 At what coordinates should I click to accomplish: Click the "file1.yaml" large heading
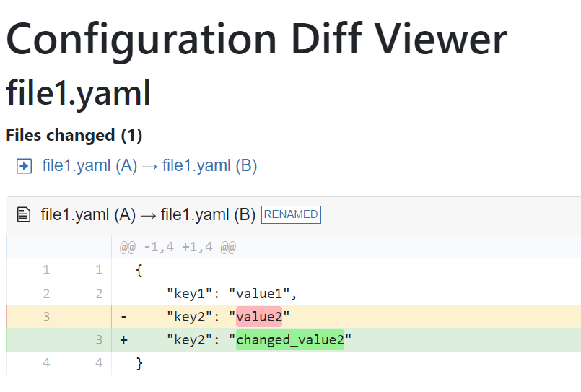[x=79, y=93]
